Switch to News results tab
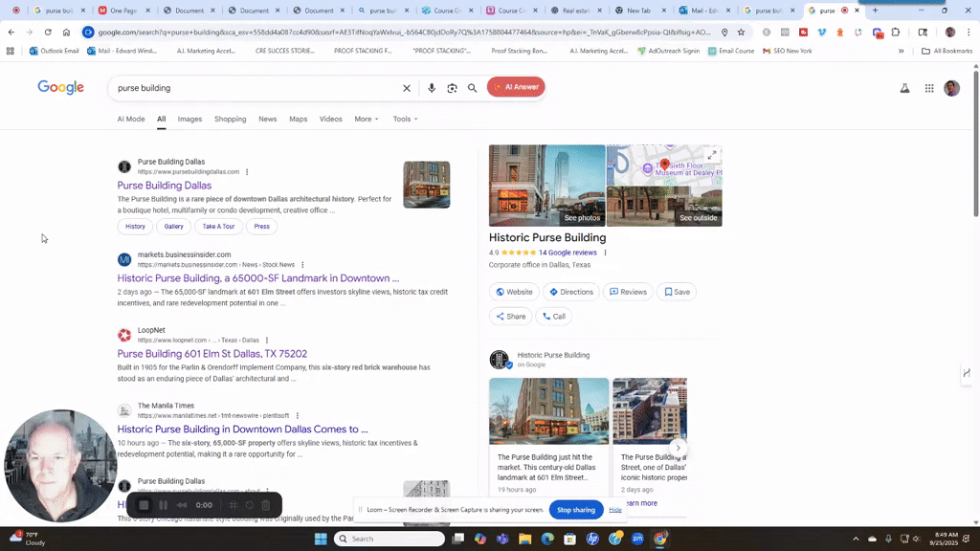Viewport: 980px width, 551px height. pyautogui.click(x=268, y=120)
